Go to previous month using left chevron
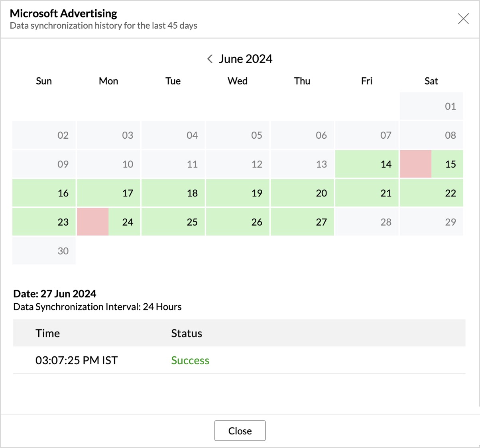Viewport: 480px width, 448px height. [x=210, y=59]
